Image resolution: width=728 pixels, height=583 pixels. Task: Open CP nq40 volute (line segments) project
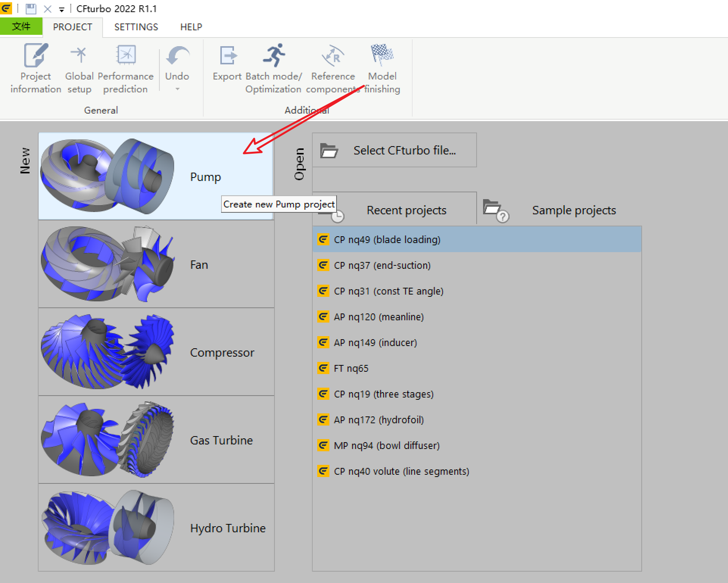tap(477, 471)
